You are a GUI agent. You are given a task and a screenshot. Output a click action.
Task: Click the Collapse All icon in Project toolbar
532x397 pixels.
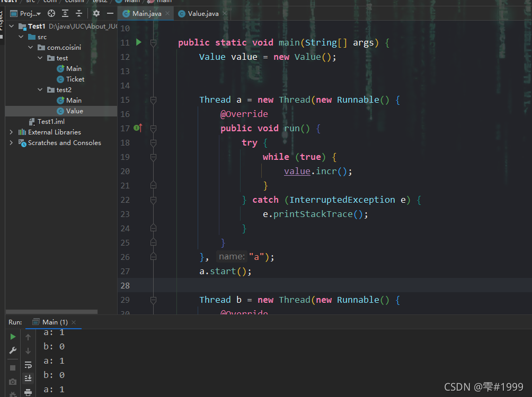(x=79, y=14)
